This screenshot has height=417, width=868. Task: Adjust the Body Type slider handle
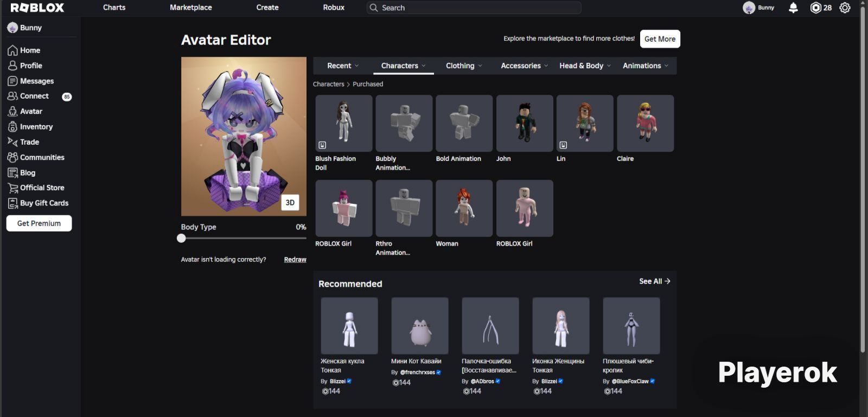181,238
